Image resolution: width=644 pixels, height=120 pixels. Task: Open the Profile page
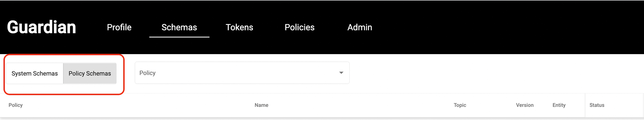119,27
